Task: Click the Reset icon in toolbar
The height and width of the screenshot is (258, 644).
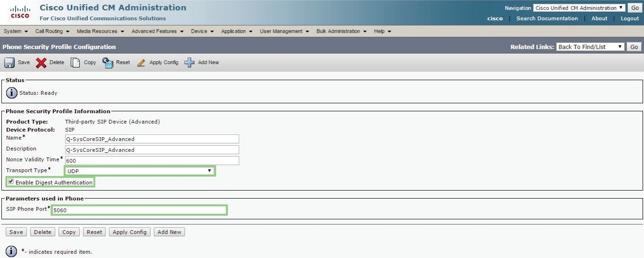Action: click(108, 63)
